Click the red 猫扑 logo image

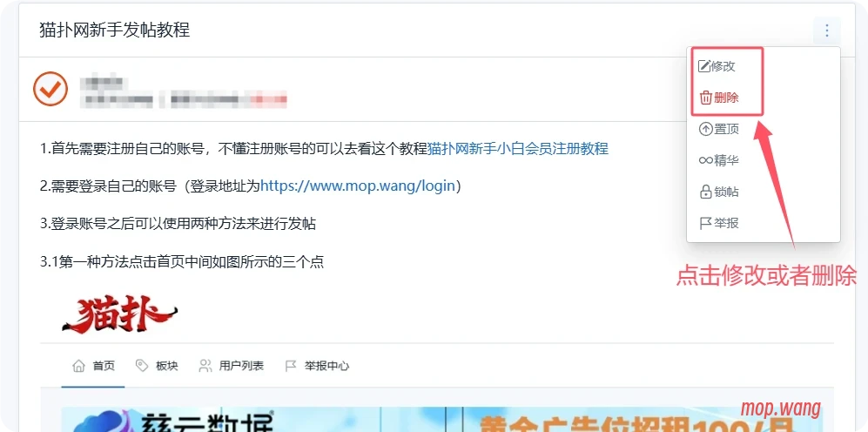(119, 314)
